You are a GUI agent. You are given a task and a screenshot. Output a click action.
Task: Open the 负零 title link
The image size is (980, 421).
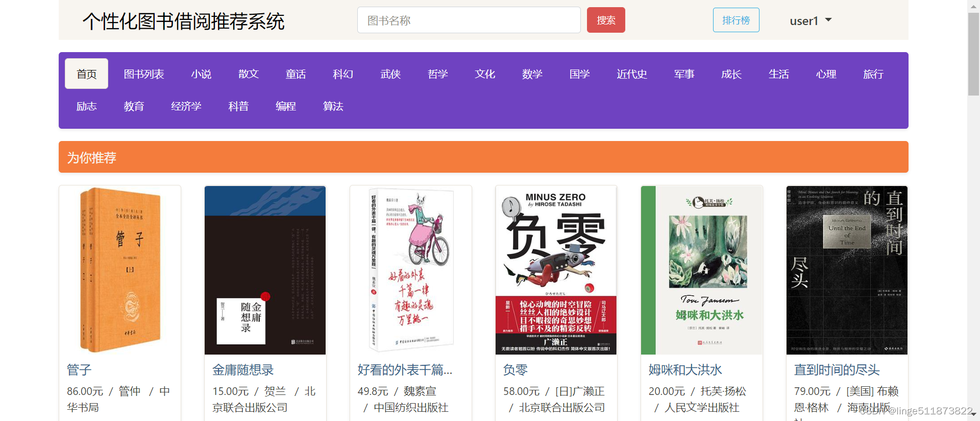tap(516, 370)
